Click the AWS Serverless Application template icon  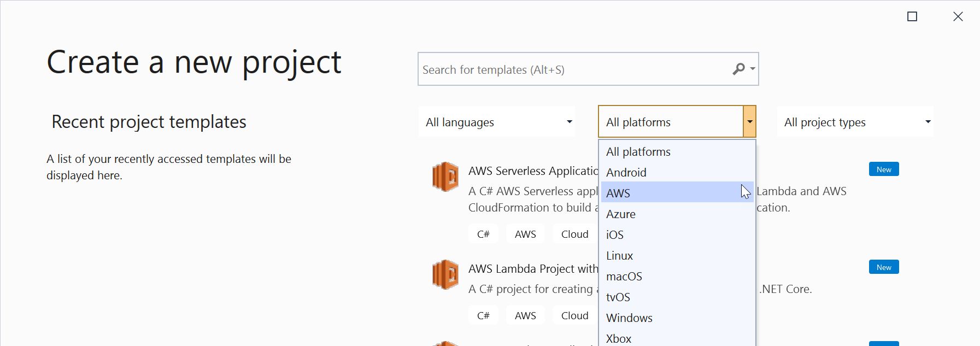445,177
